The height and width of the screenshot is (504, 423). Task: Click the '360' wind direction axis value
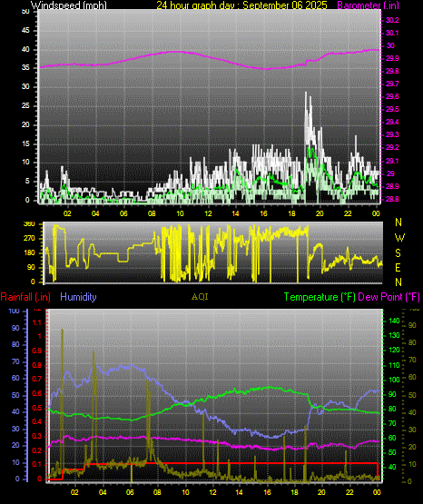29,224
